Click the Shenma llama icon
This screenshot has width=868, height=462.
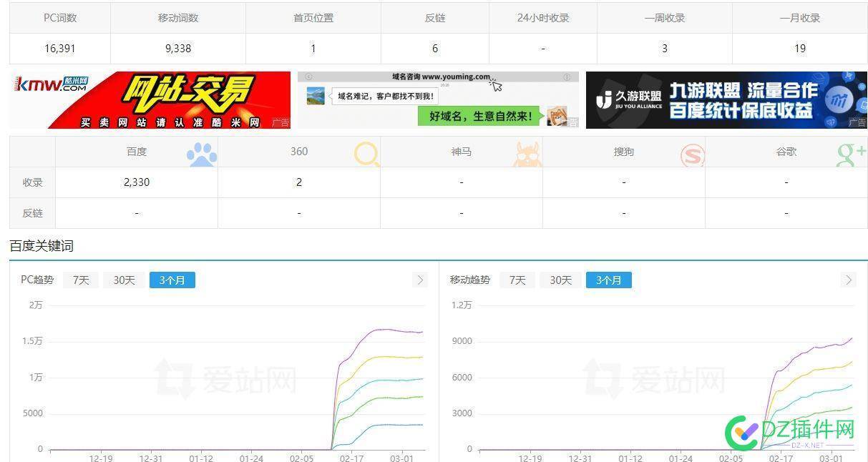pos(527,154)
